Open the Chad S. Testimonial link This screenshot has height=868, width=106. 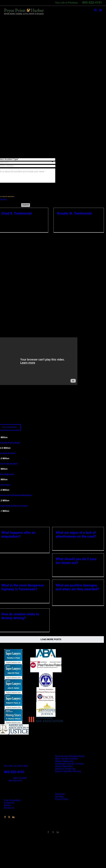pyautogui.click(x=17, y=213)
